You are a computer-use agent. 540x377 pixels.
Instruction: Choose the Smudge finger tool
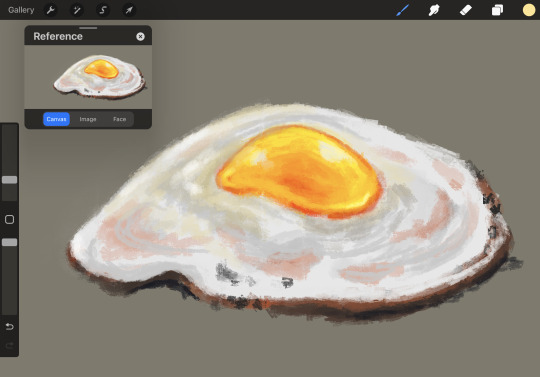click(434, 10)
